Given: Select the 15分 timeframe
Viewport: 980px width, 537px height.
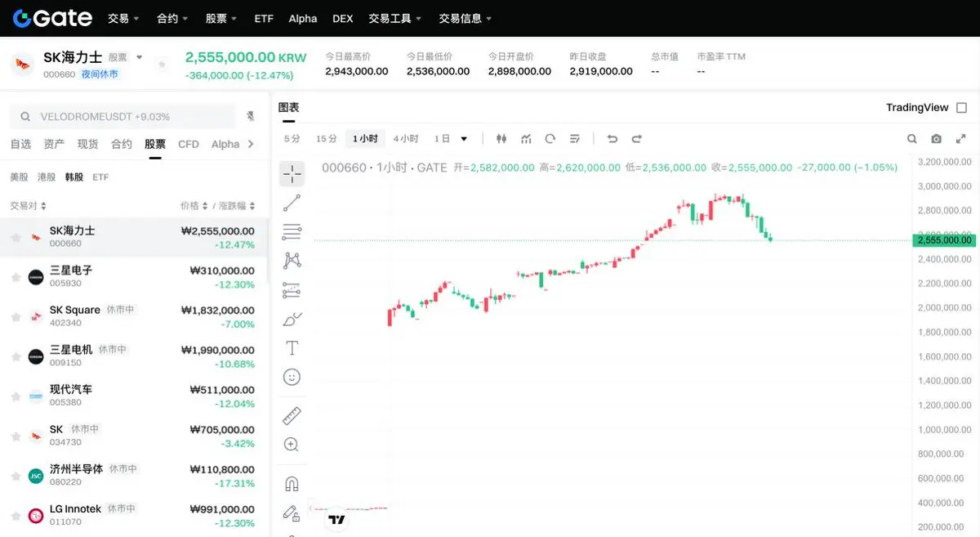Looking at the screenshot, I should point(326,139).
